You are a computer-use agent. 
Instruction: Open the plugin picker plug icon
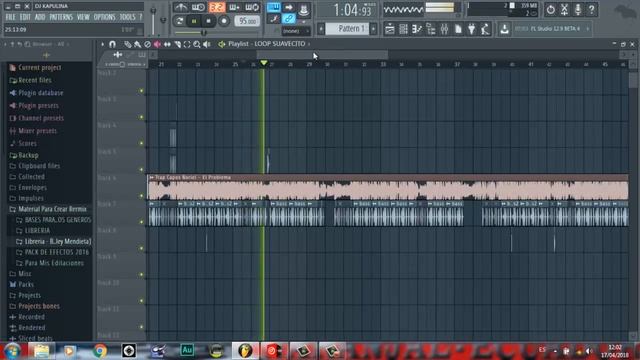pos(471,29)
